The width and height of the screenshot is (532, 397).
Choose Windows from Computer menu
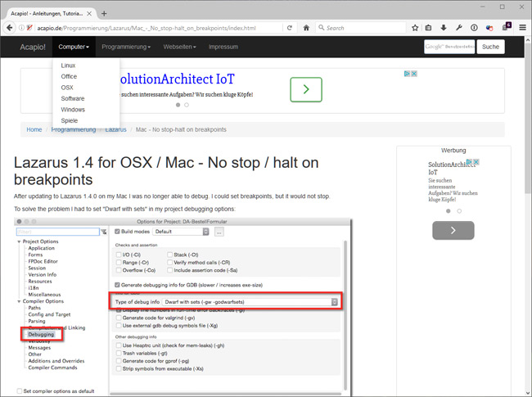tap(73, 110)
